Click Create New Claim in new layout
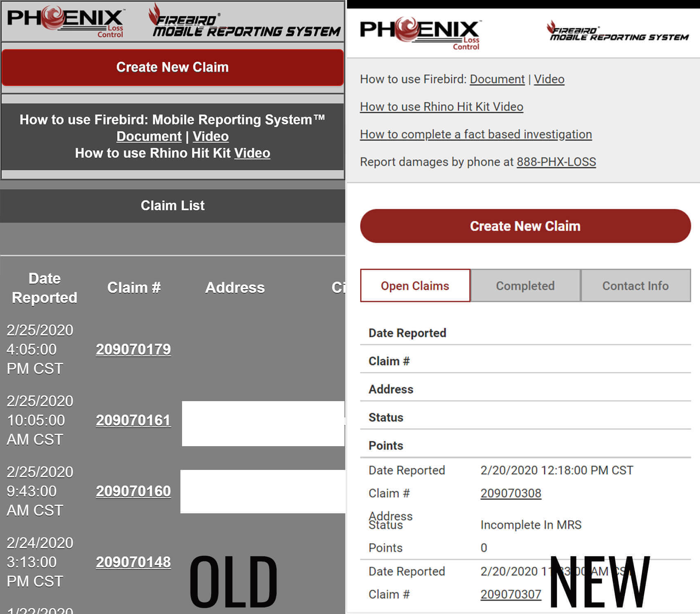 pos(525,226)
